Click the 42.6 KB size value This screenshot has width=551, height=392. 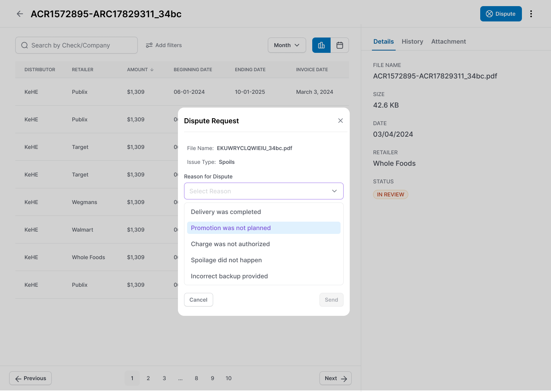[386, 105]
